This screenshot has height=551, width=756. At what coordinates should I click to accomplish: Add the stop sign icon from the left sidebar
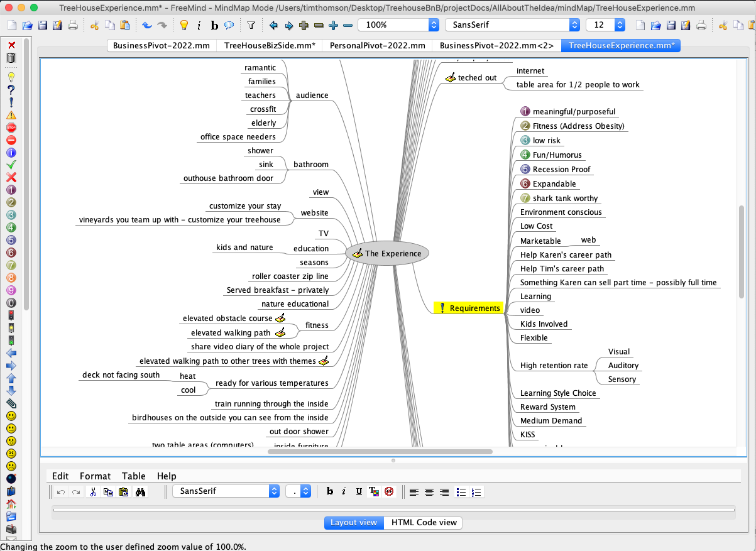coord(11,128)
